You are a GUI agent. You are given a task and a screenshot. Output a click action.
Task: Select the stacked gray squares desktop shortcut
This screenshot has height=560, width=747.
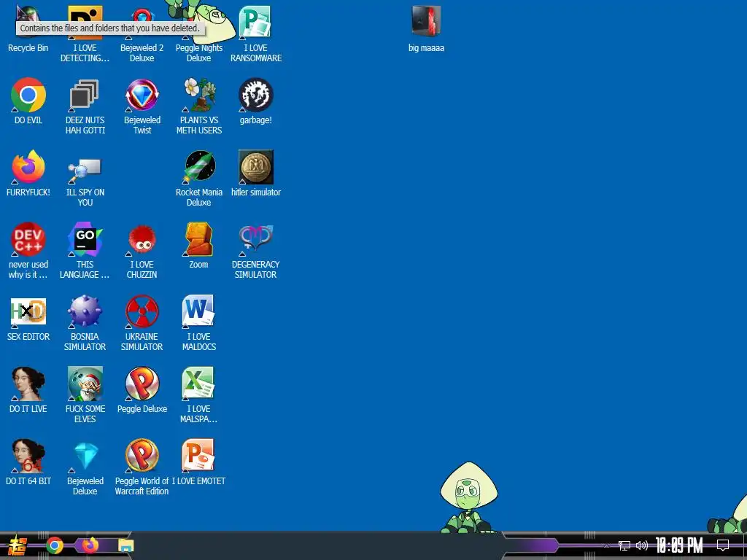pyautogui.click(x=85, y=106)
